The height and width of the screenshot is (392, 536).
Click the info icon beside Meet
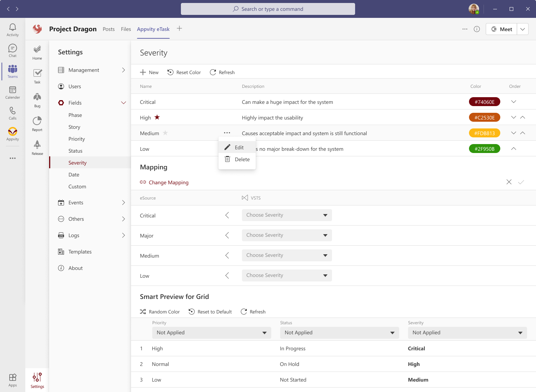point(477,29)
